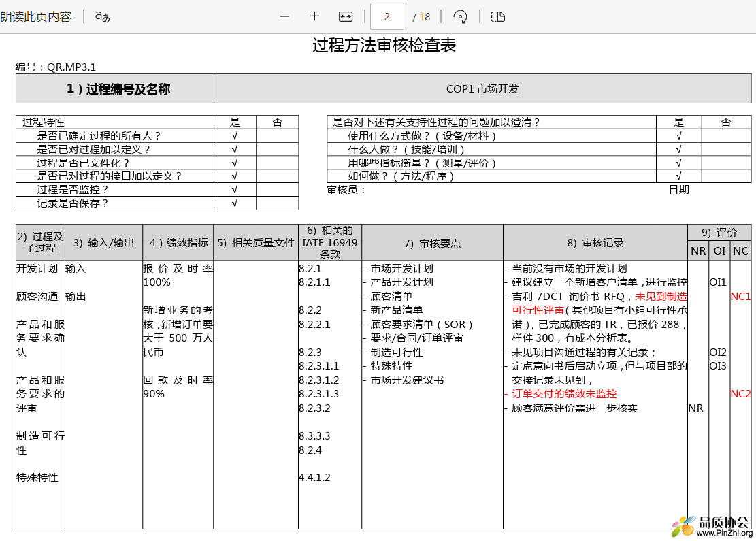Click the check mark for 记录是否保存

(235, 203)
